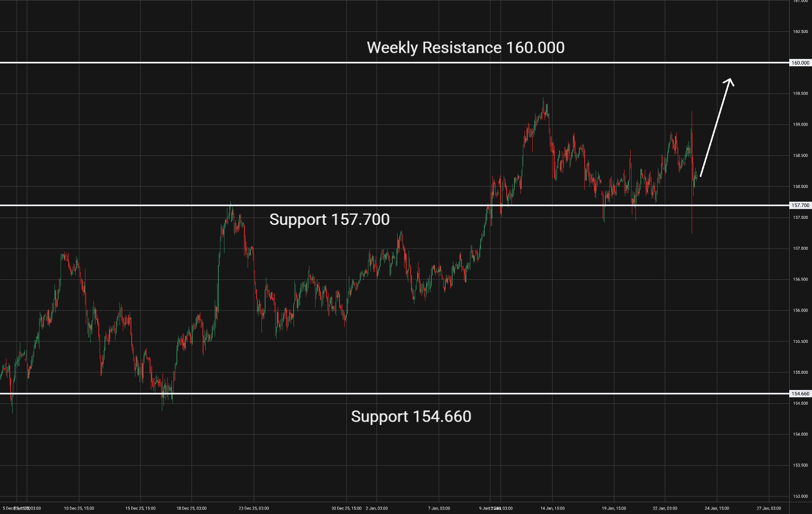812x514 pixels.
Task: Click the 159.000 price axis label
Action: click(800, 124)
